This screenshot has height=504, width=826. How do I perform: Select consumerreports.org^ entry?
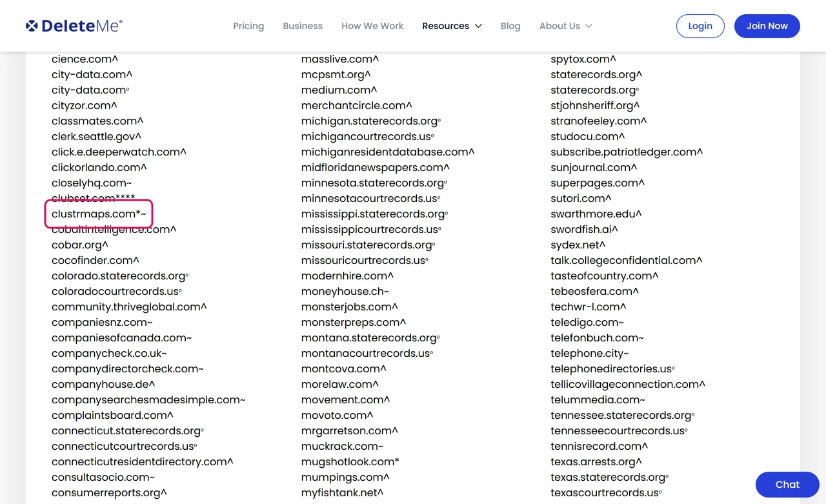109,492
